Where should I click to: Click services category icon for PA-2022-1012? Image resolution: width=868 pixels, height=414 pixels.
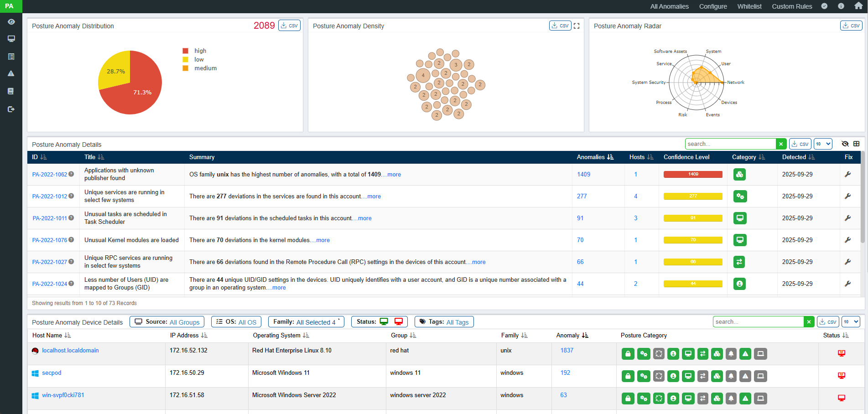(x=740, y=196)
